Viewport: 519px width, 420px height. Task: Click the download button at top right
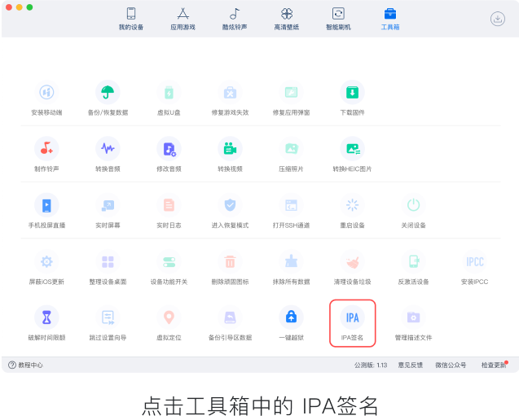point(497,19)
